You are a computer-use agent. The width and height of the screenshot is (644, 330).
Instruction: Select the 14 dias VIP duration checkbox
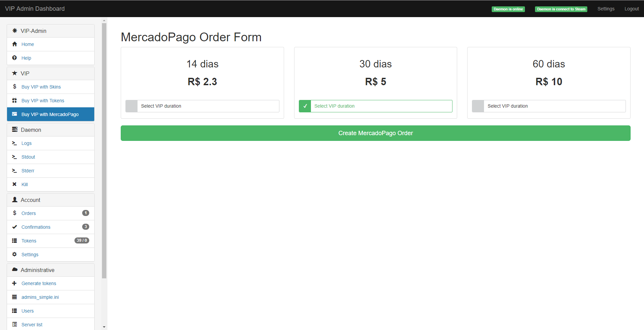[x=131, y=106]
